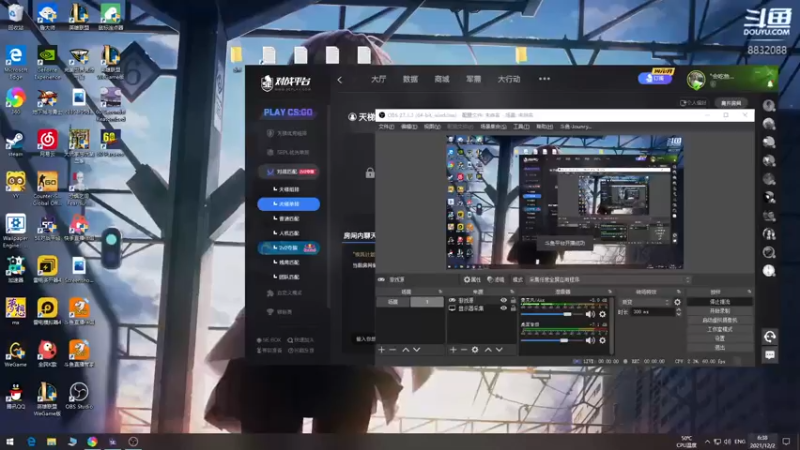
Task: Go back with arrow in game platform header
Action: (340, 80)
